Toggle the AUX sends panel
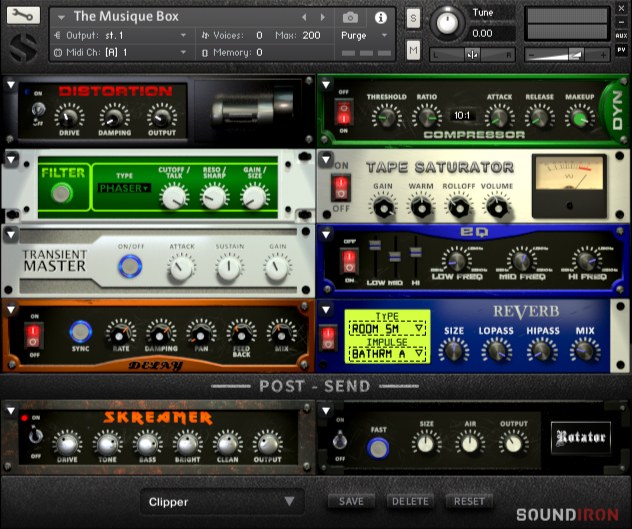 pyautogui.click(x=621, y=36)
